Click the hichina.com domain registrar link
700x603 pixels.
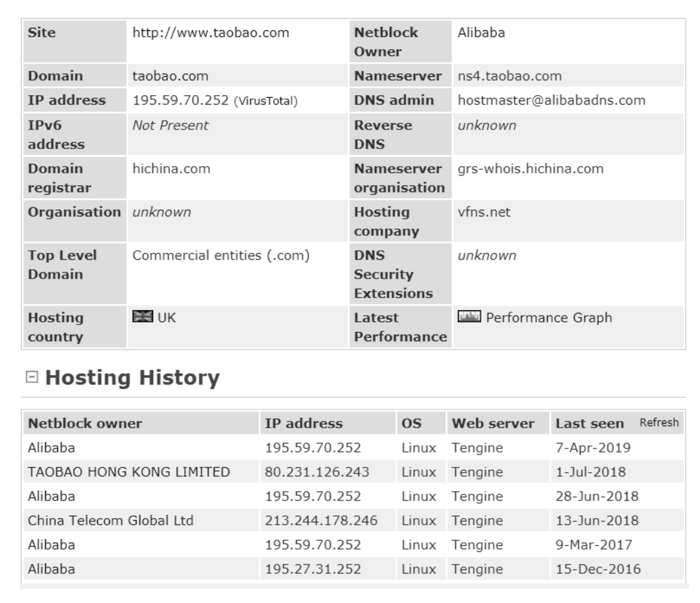pyautogui.click(x=171, y=169)
